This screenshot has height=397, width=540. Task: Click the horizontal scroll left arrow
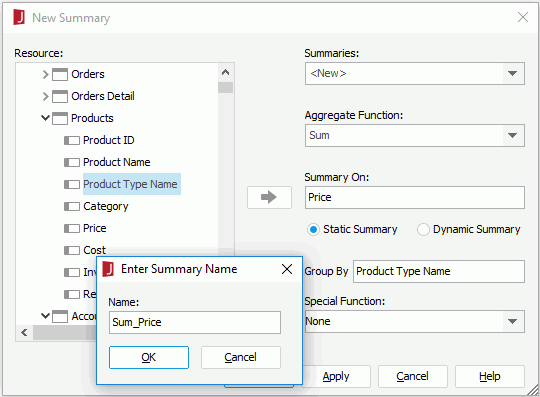24,333
